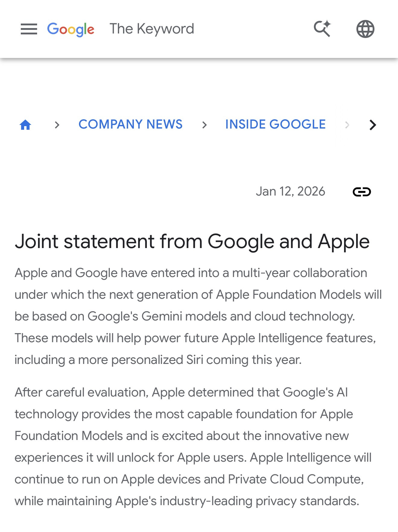Viewport: 398px width, 532px height.
Task: Open the INSIDE GOOGLE breadcrumb
Action: (x=275, y=124)
